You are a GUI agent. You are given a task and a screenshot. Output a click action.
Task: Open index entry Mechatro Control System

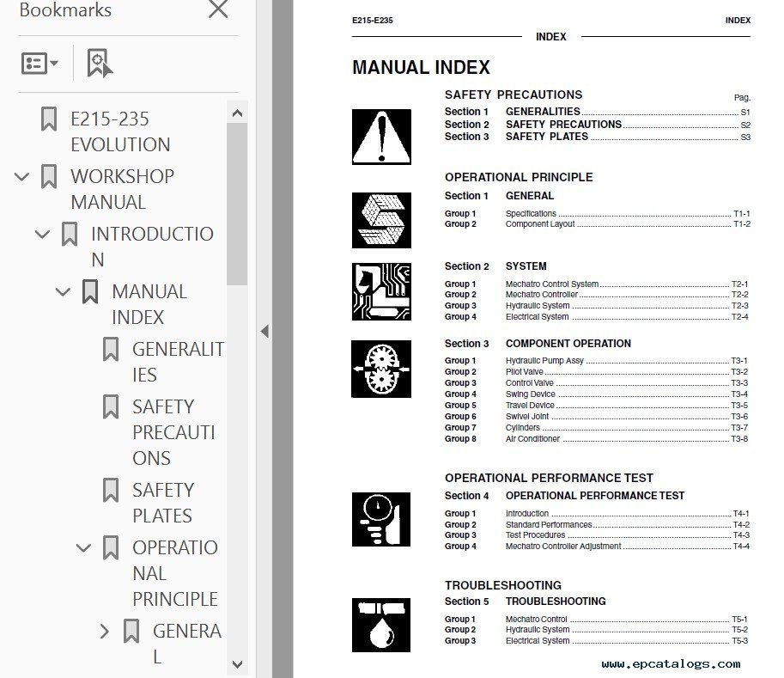click(x=597, y=284)
